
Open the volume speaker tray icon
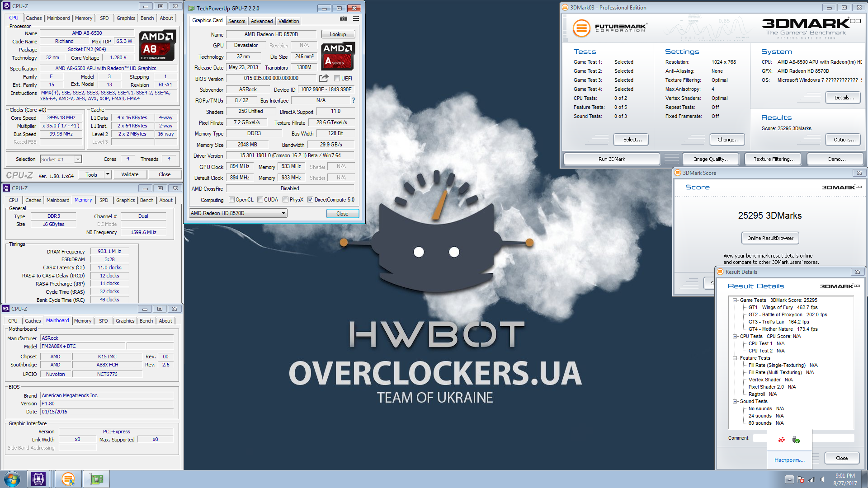click(x=822, y=479)
